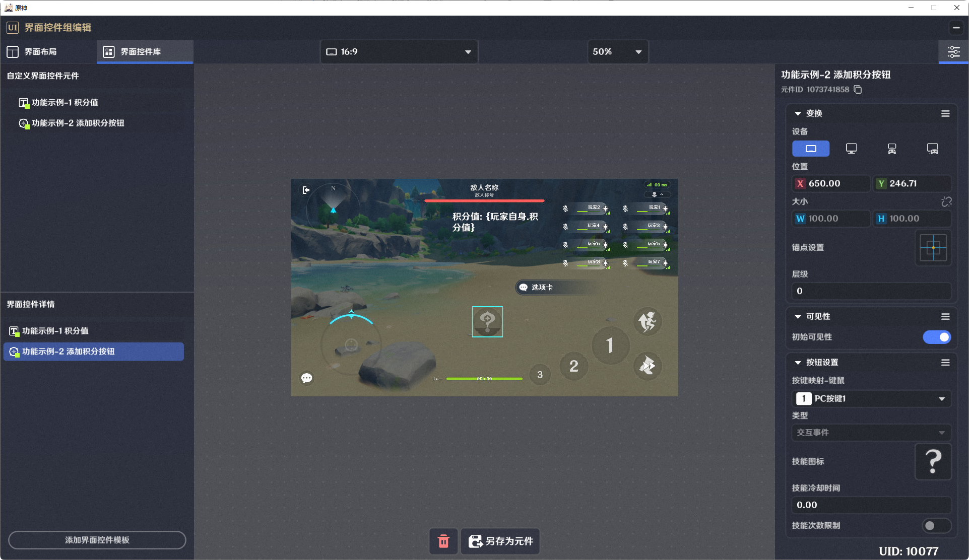Screen dimensions: 969x560
Task: Click the red enemy health bar
Action: (484, 201)
